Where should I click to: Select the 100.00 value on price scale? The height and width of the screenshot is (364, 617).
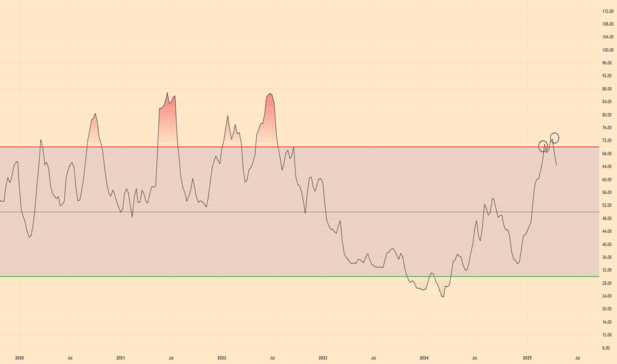(608, 50)
